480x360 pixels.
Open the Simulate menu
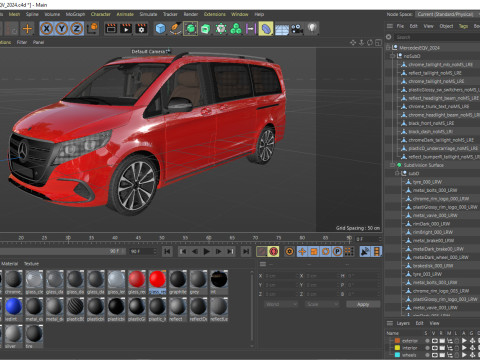tap(148, 14)
